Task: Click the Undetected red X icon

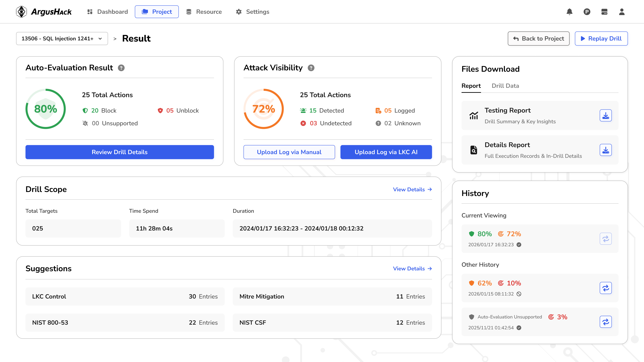Action: point(303,123)
